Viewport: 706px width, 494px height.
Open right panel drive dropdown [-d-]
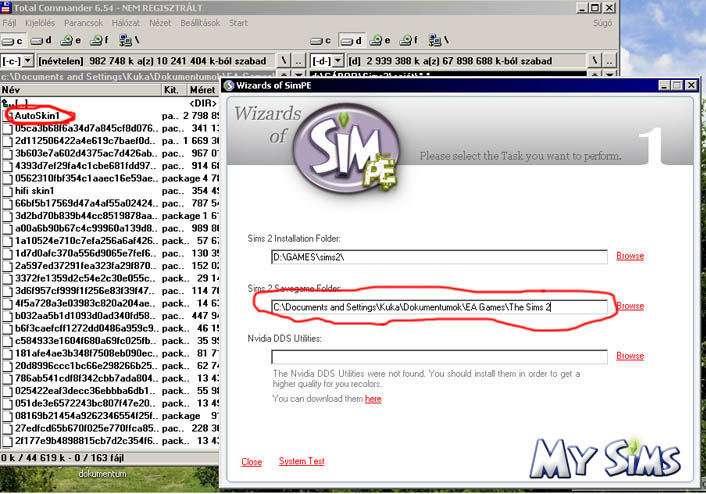pos(327,61)
